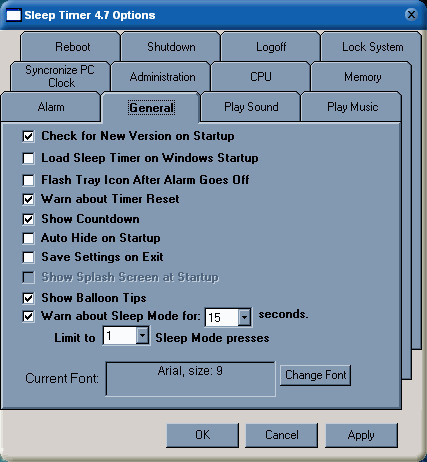Enable Load Sleep Timer on Windows Startup
This screenshot has height=462, width=427.
(x=28, y=158)
